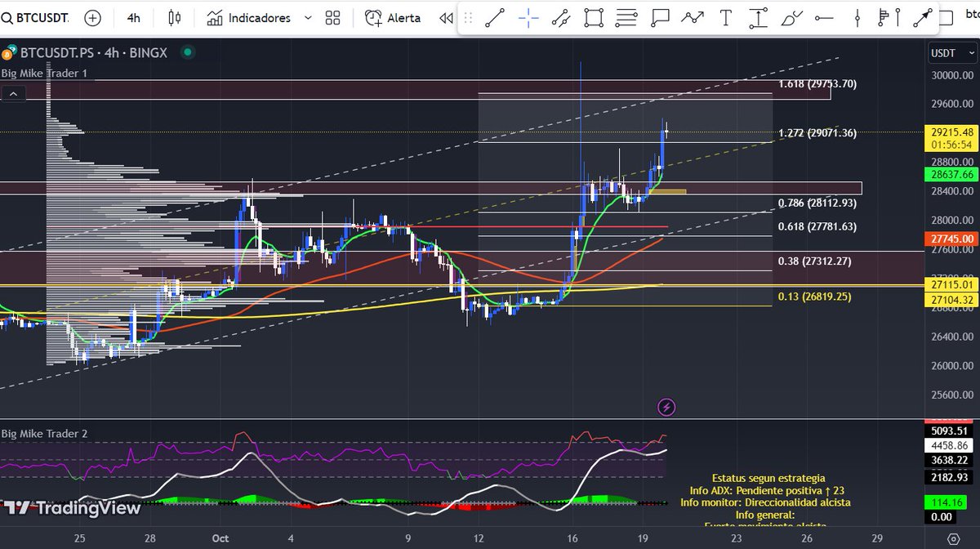This screenshot has width=980, height=549.
Task: Select the Text tool
Action: (725, 17)
